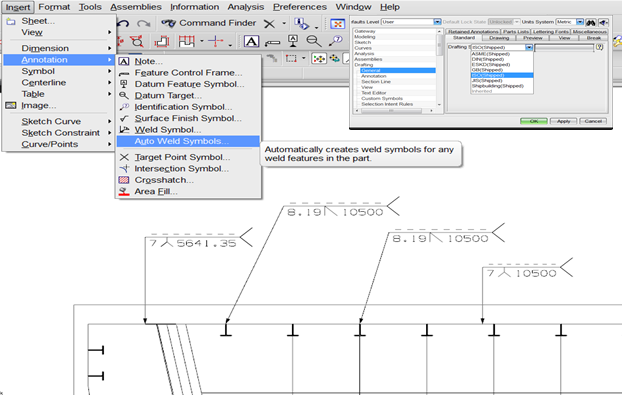Click the Datum Target magnifier toolbar icon
The width and height of the screenshot is (622, 395).
pyautogui.click(x=314, y=41)
